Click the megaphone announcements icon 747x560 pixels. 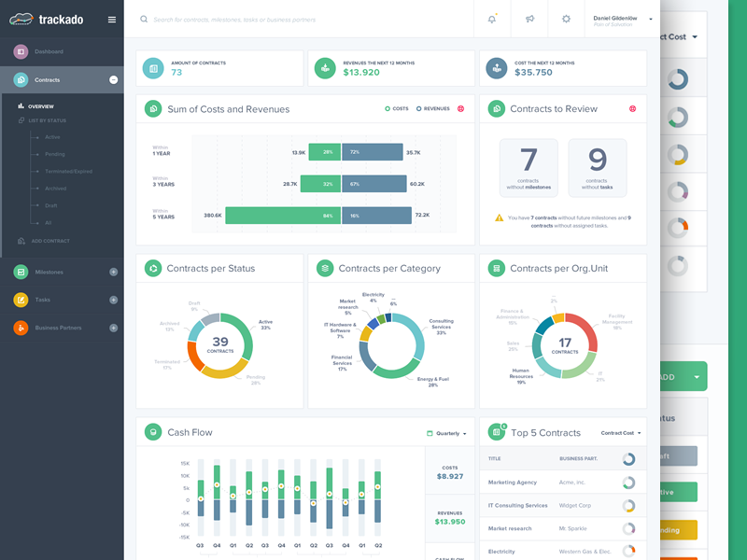point(529,19)
